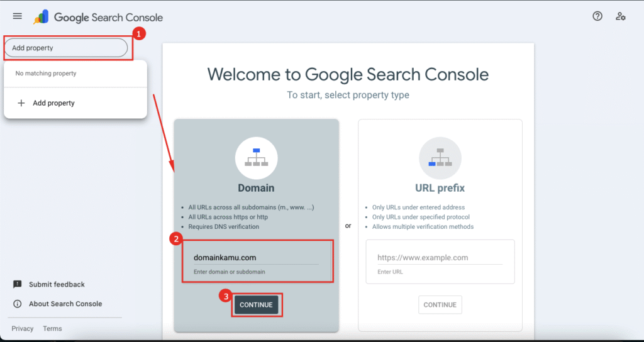This screenshot has height=342, width=644.
Task: Click 'Only URLs under specified protocol' text
Action: tap(421, 217)
